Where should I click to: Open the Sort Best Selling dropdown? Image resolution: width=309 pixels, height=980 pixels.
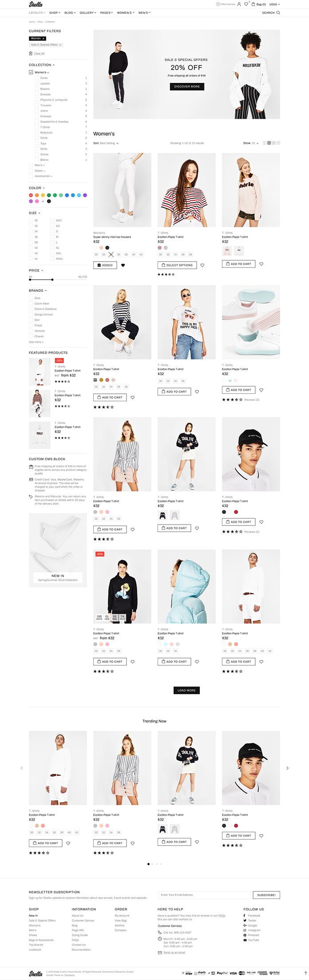(106, 143)
